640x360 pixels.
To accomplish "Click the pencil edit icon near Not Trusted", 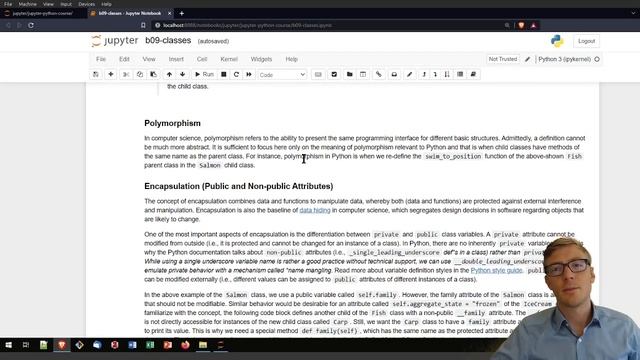I will click(527, 59).
